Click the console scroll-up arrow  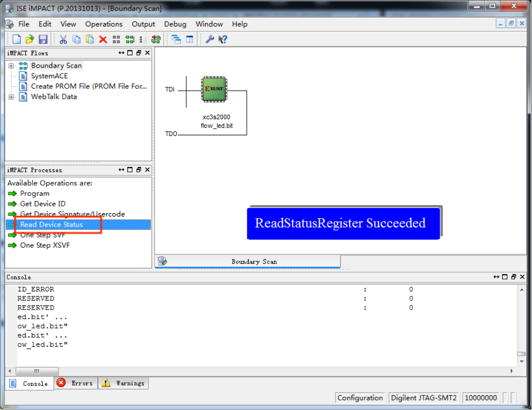click(521, 289)
